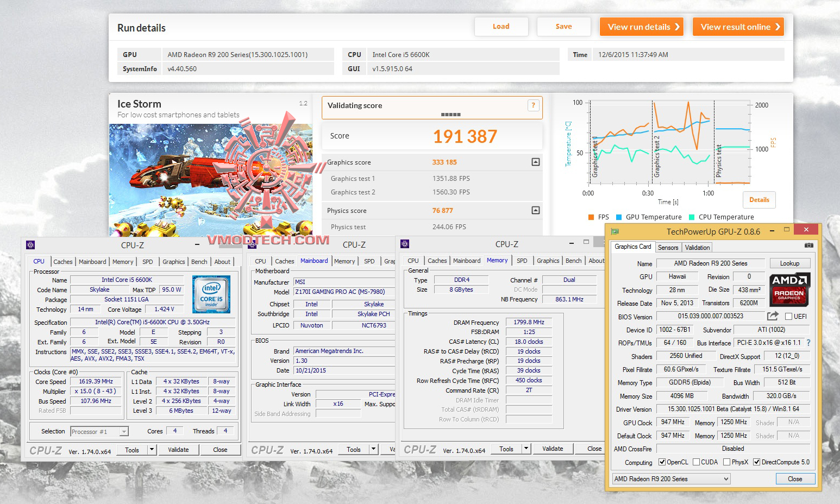Click the blue GPU Temperature legend swatch
The height and width of the screenshot is (504, 840).
click(618, 217)
